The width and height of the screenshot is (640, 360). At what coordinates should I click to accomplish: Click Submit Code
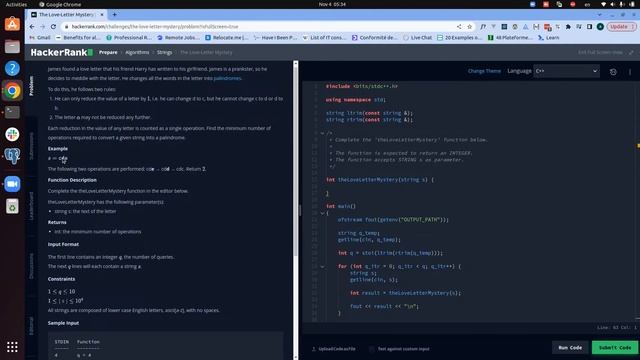pos(615,347)
